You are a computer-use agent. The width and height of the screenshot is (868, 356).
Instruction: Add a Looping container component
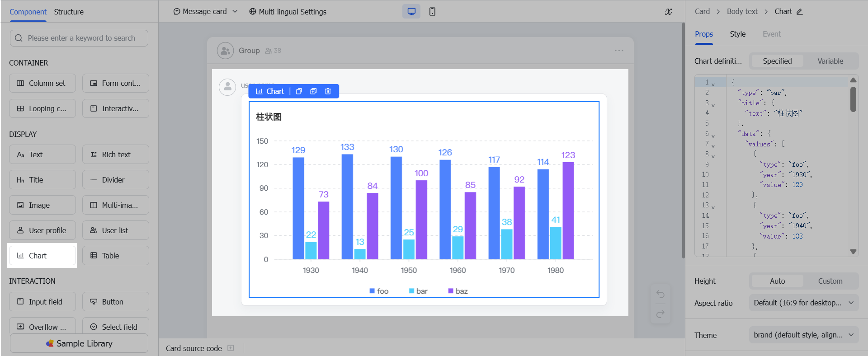coord(42,108)
